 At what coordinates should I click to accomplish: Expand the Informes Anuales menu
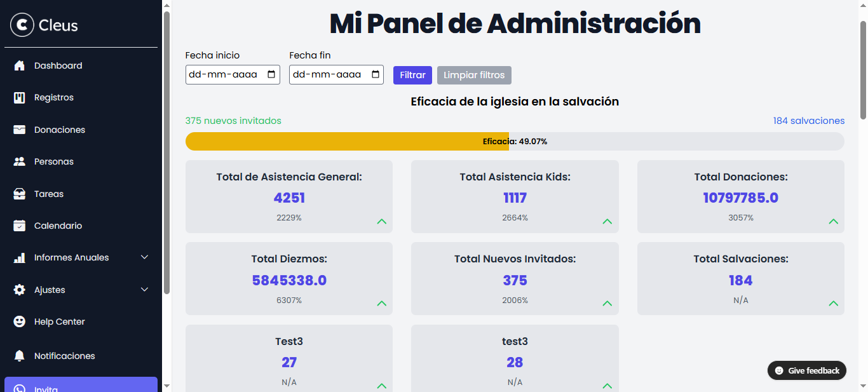(x=144, y=257)
